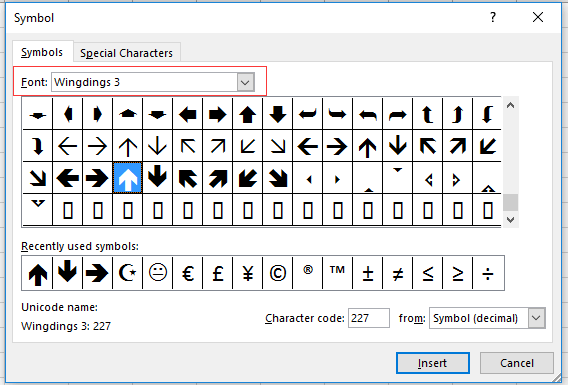Pick the euro sign in recently used symbols

188,273
